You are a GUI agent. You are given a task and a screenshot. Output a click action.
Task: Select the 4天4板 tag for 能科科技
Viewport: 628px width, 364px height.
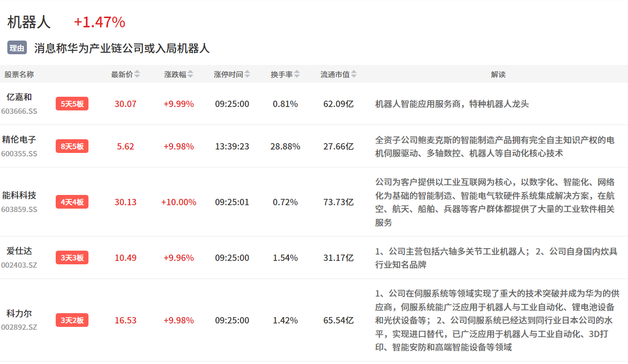click(x=72, y=202)
